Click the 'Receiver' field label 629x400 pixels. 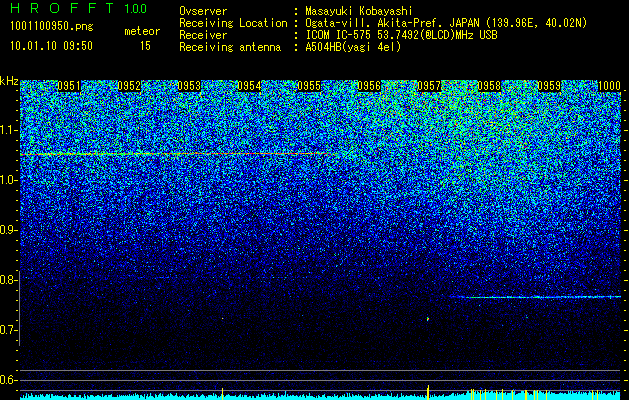click(203, 35)
